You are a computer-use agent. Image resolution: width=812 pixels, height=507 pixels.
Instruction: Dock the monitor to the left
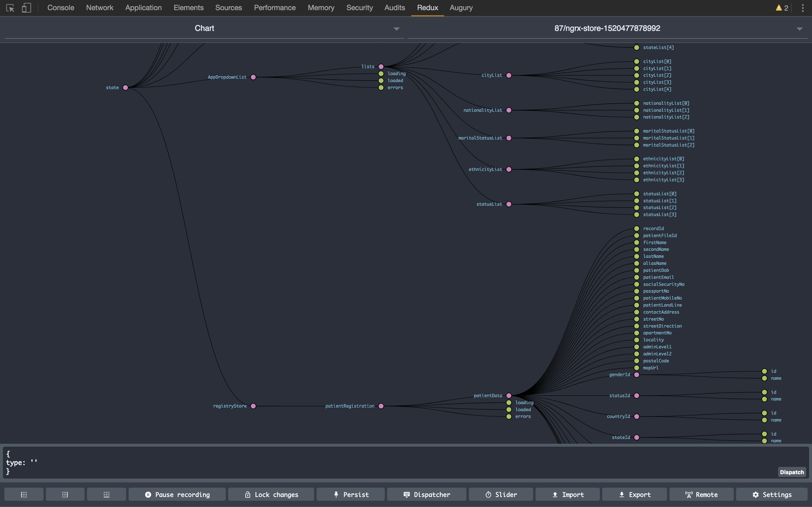tap(24, 494)
